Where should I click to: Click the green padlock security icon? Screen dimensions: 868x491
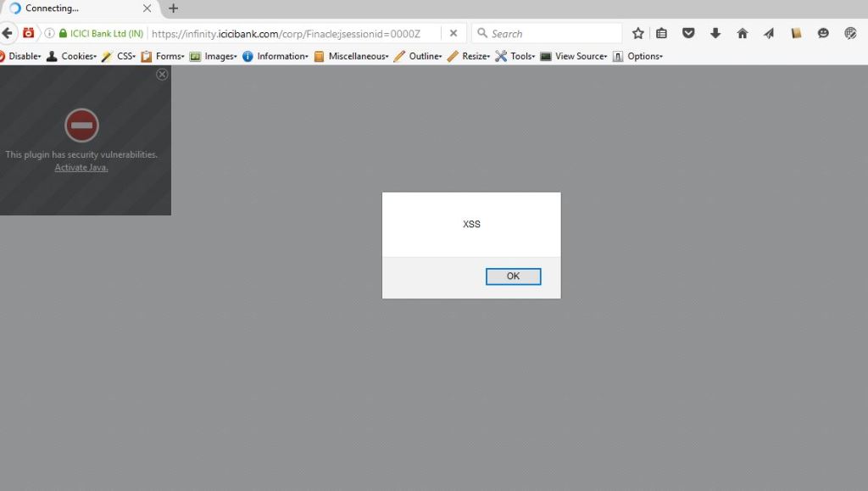pyautogui.click(x=63, y=33)
